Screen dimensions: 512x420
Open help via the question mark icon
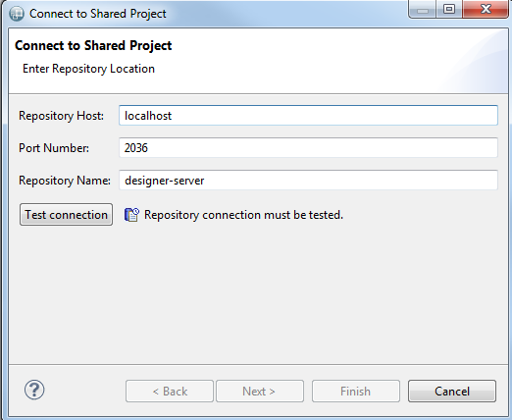[x=34, y=390]
